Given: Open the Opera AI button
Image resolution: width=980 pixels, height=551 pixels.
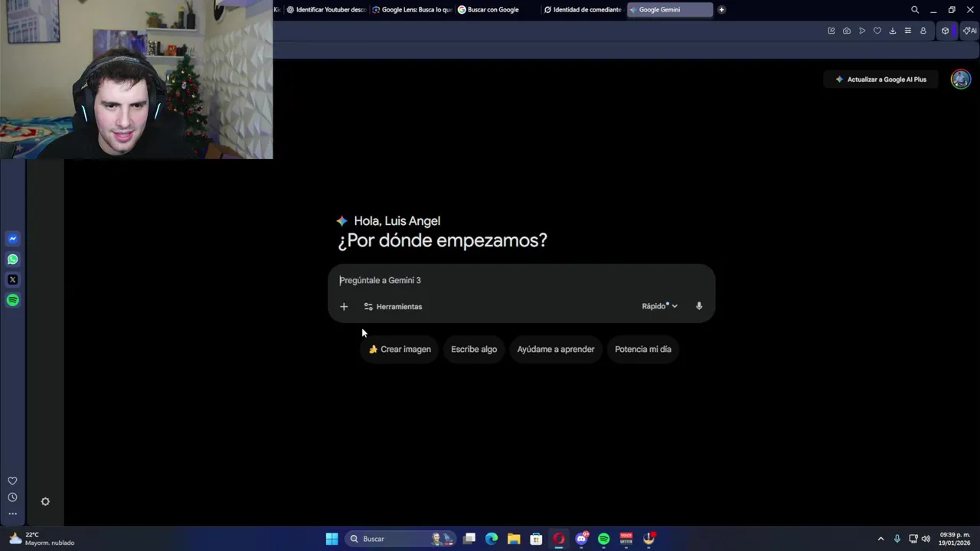Looking at the screenshot, I should coord(970,31).
